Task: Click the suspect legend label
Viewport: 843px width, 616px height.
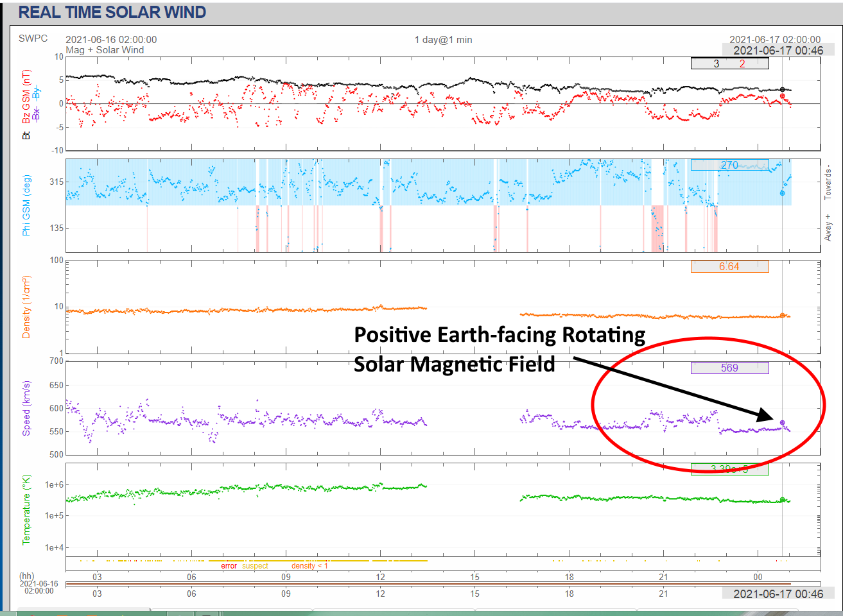Action: pos(256,566)
